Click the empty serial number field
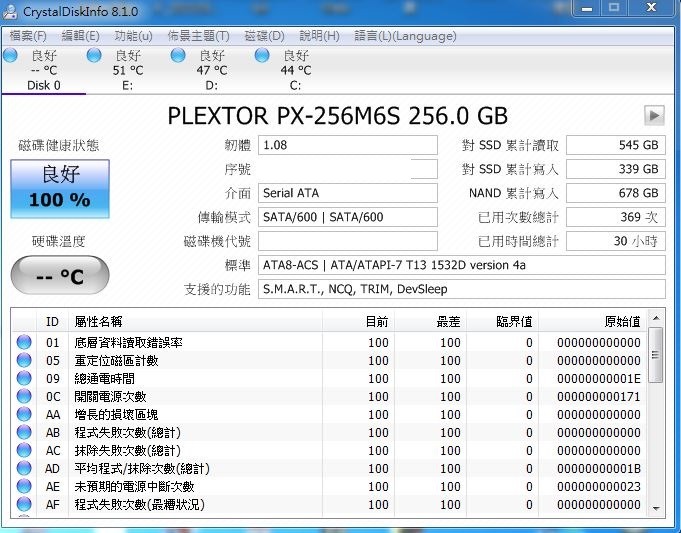Image resolution: width=681 pixels, height=533 pixels. coord(347,169)
